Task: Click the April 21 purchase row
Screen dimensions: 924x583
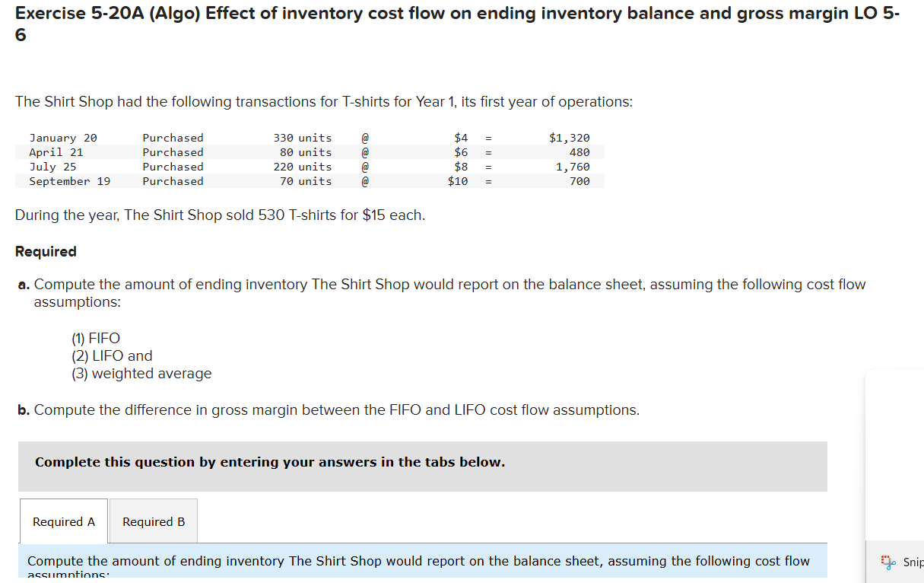Action: (304, 152)
